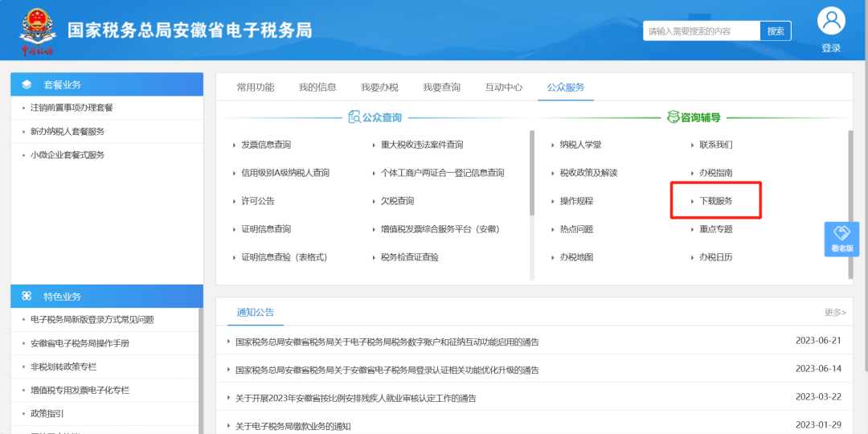This screenshot has height=434, width=868.
Task: Click the 特色业务 clover icon
Action: coord(27,297)
